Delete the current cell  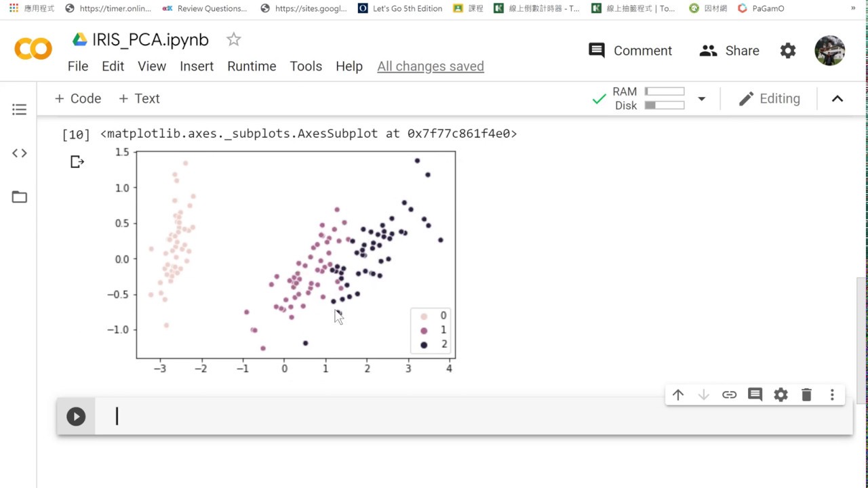[x=806, y=394]
